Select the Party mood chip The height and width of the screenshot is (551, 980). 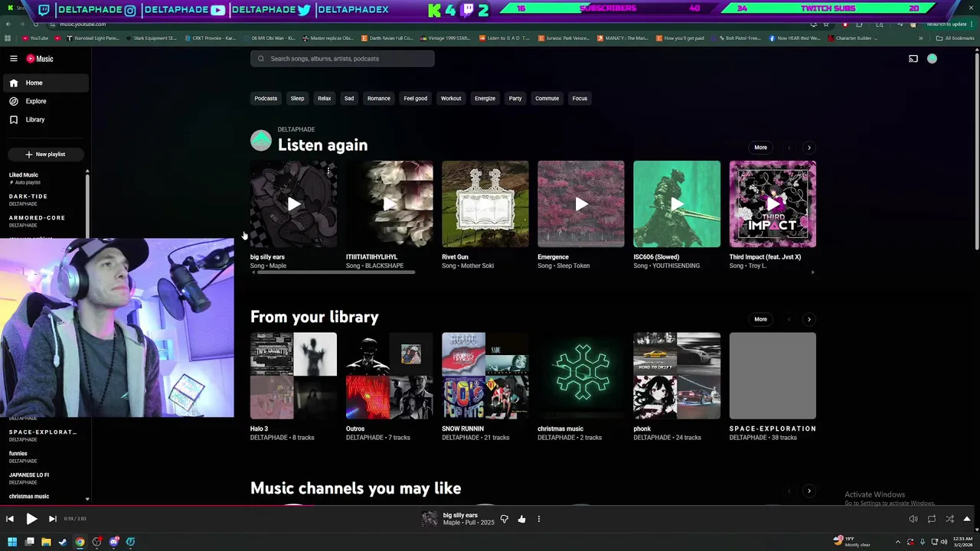click(515, 98)
